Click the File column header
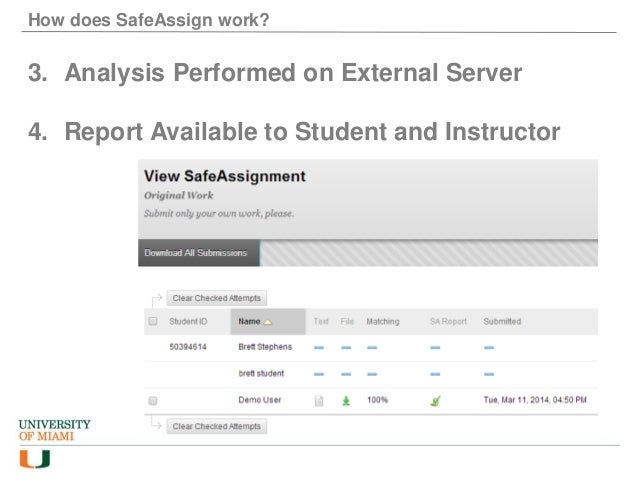The image size is (638, 479). click(x=347, y=322)
